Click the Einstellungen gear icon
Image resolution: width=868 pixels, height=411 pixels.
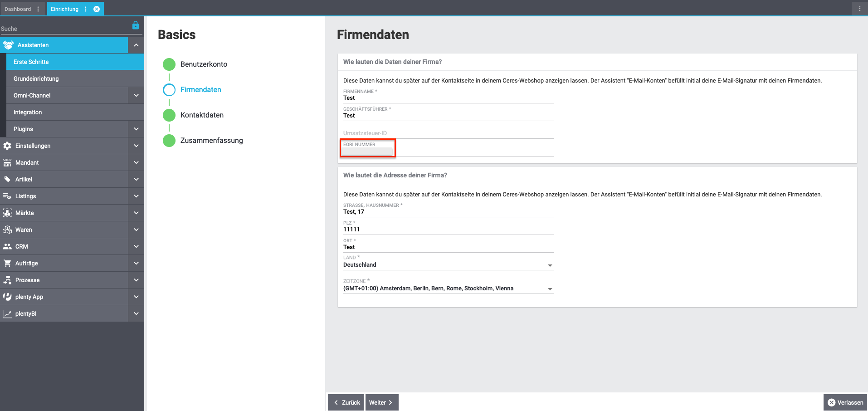(7, 146)
